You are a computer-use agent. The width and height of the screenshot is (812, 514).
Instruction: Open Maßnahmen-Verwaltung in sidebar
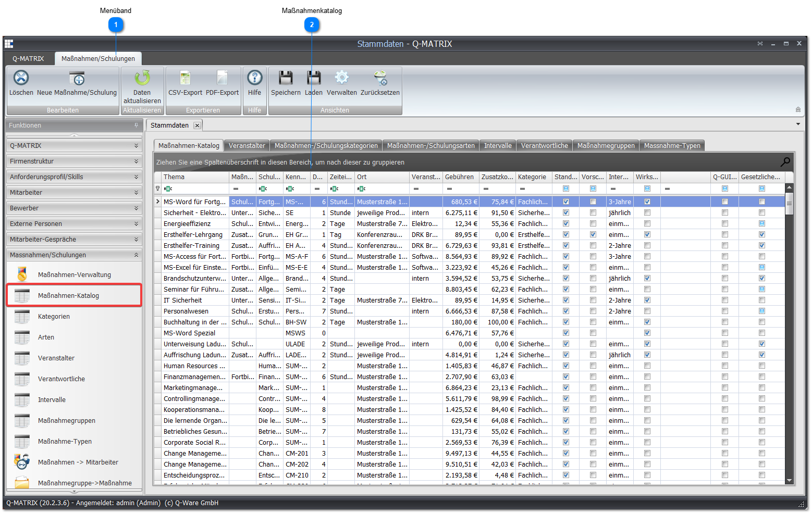click(x=75, y=274)
